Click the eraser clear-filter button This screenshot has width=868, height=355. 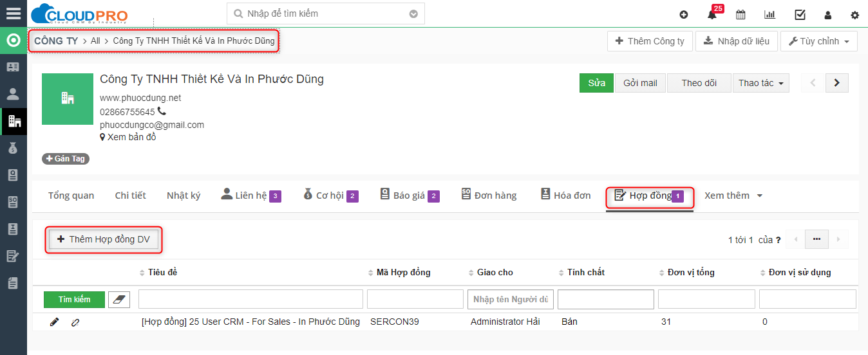pos(118,299)
